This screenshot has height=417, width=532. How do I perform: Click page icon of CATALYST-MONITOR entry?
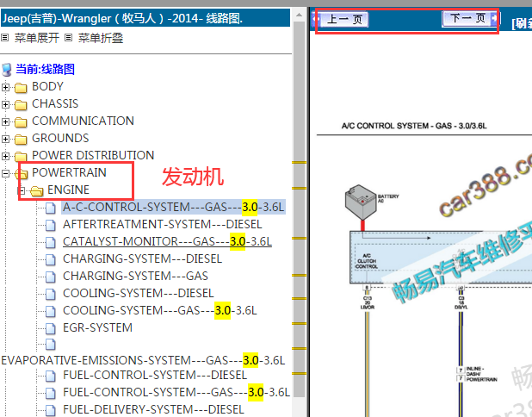[50, 242]
